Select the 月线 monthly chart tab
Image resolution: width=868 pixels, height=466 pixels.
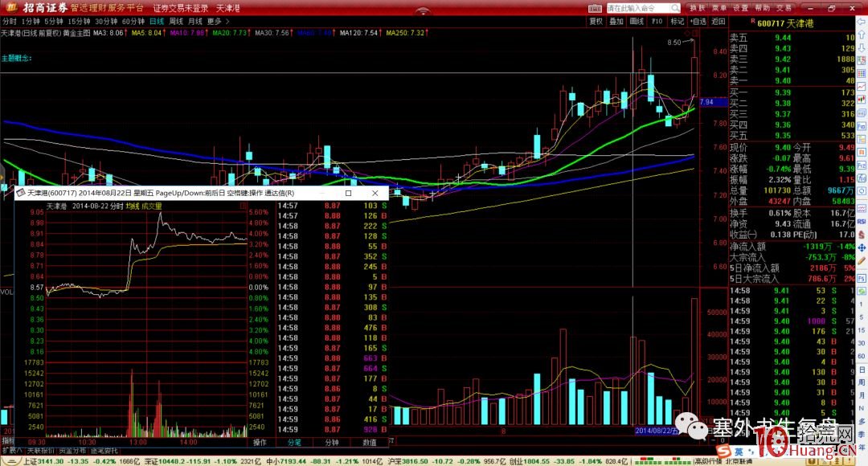[194, 22]
